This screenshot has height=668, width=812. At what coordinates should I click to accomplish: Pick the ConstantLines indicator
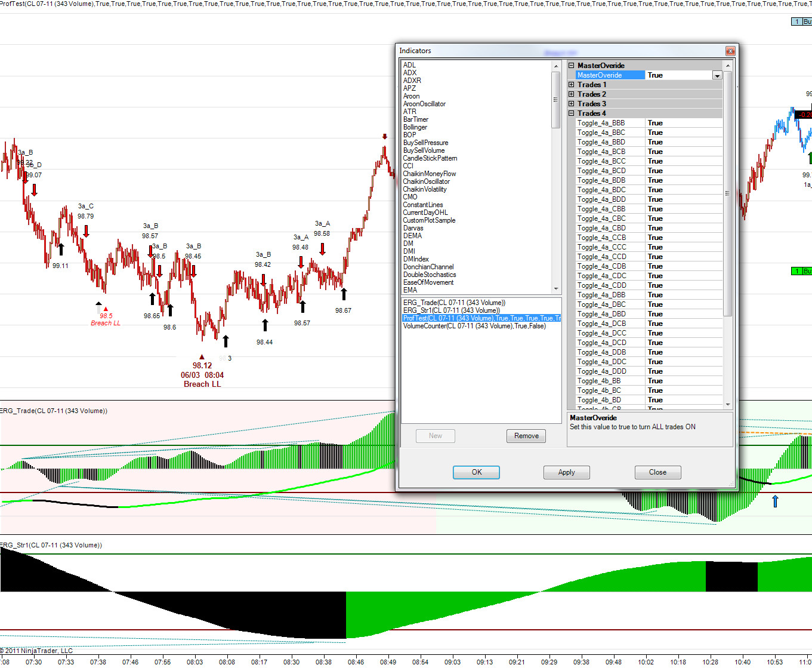[423, 205]
